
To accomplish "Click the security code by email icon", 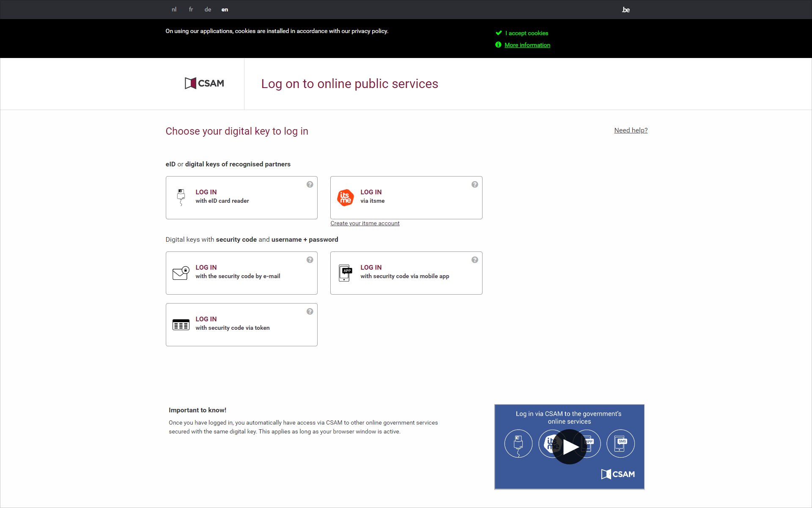I will tap(181, 272).
